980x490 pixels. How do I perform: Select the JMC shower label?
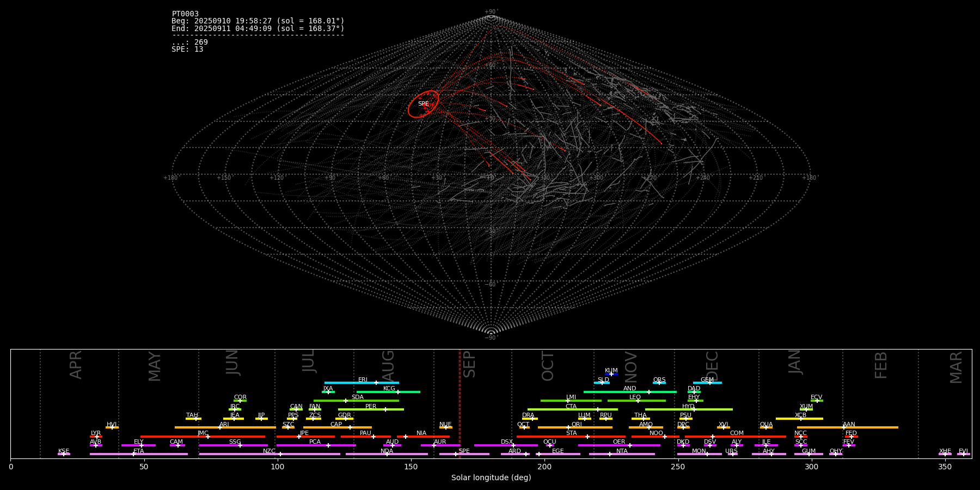pos(203,433)
